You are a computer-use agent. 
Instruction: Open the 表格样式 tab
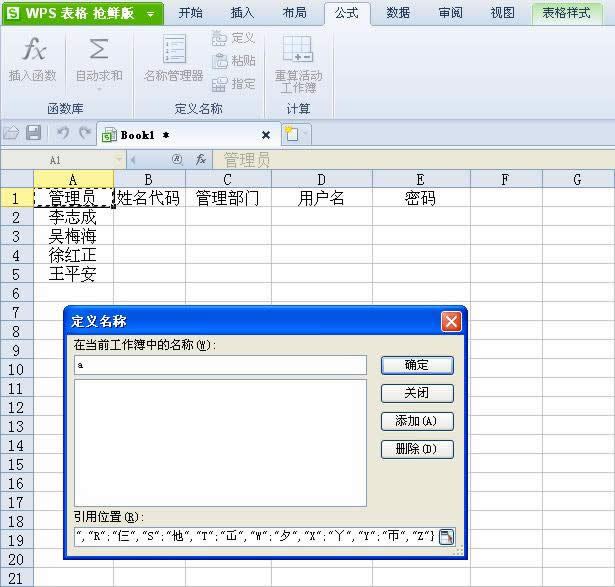tap(566, 13)
